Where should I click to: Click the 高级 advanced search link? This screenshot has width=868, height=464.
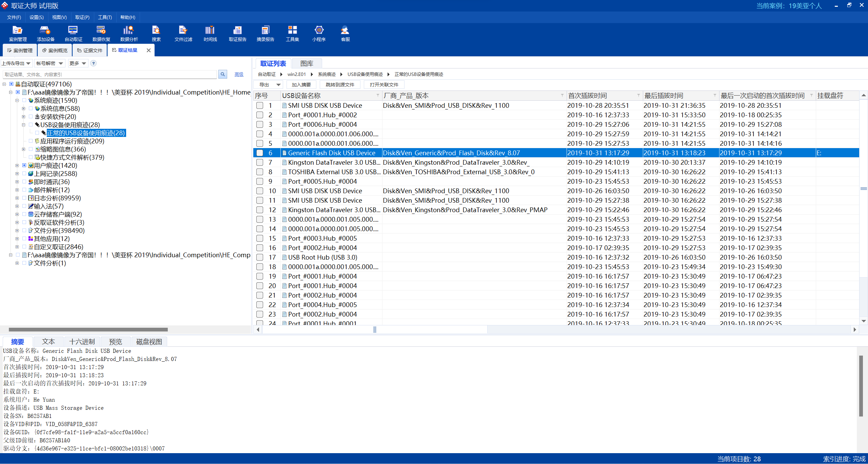pyautogui.click(x=239, y=75)
